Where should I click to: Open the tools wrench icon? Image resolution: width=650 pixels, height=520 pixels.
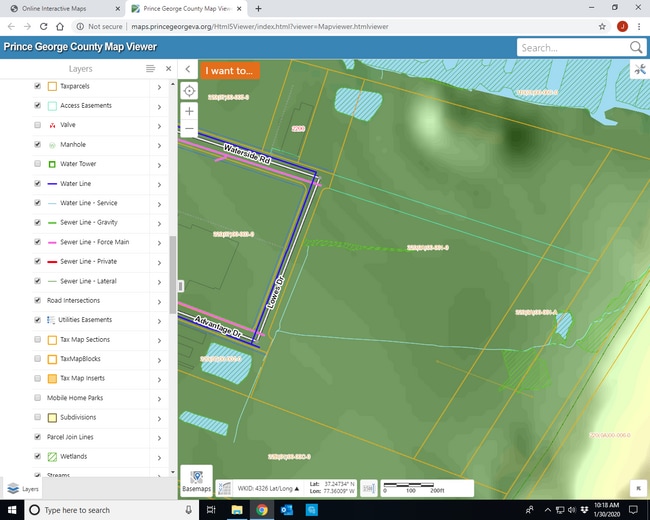coord(639,69)
